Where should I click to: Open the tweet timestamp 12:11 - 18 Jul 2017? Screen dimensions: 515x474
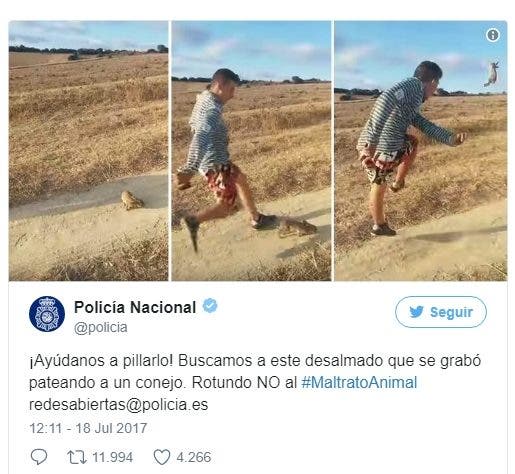click(x=88, y=428)
